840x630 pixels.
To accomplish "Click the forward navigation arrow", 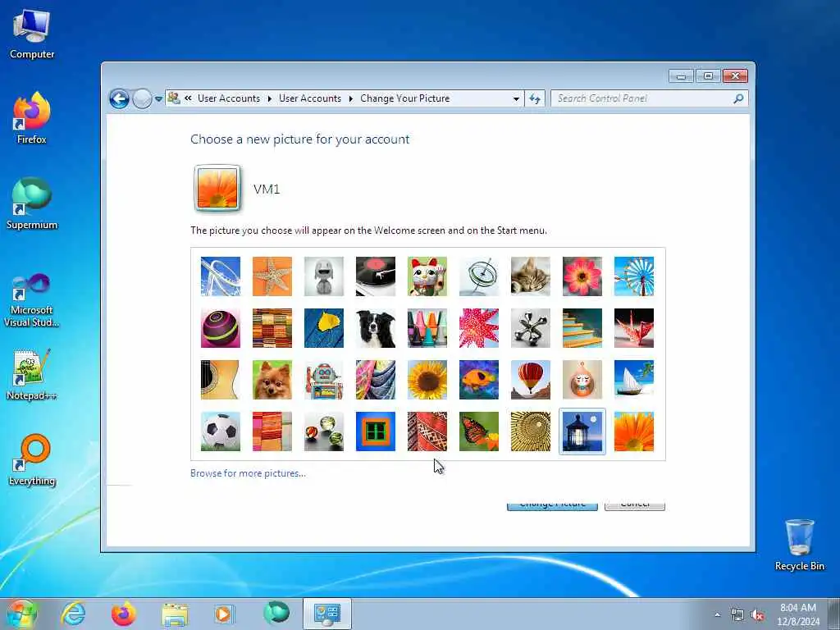I will click(x=142, y=98).
